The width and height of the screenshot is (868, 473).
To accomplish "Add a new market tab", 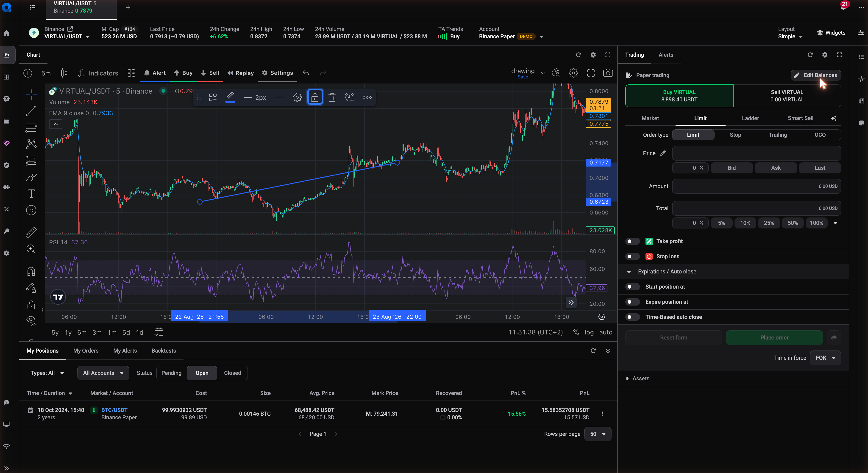I will click(128, 7).
